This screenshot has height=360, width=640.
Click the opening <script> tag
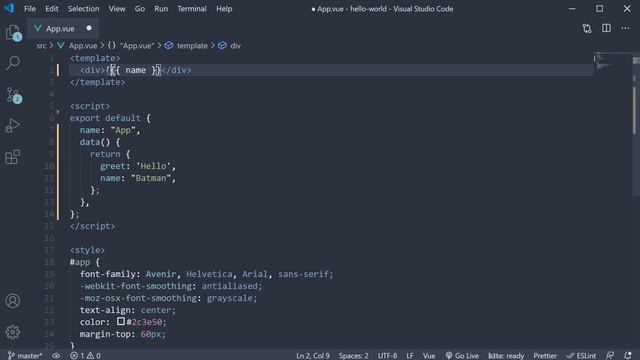pos(90,106)
